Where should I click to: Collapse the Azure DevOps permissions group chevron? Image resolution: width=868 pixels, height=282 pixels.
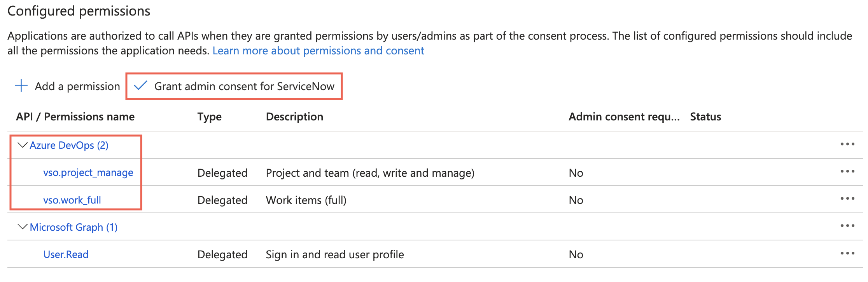pyautogui.click(x=23, y=145)
